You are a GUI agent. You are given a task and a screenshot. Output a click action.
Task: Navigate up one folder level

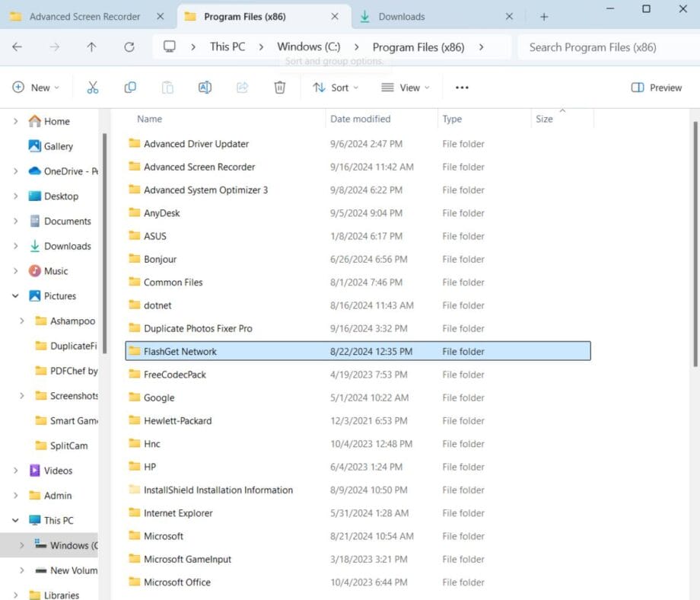[x=91, y=47]
